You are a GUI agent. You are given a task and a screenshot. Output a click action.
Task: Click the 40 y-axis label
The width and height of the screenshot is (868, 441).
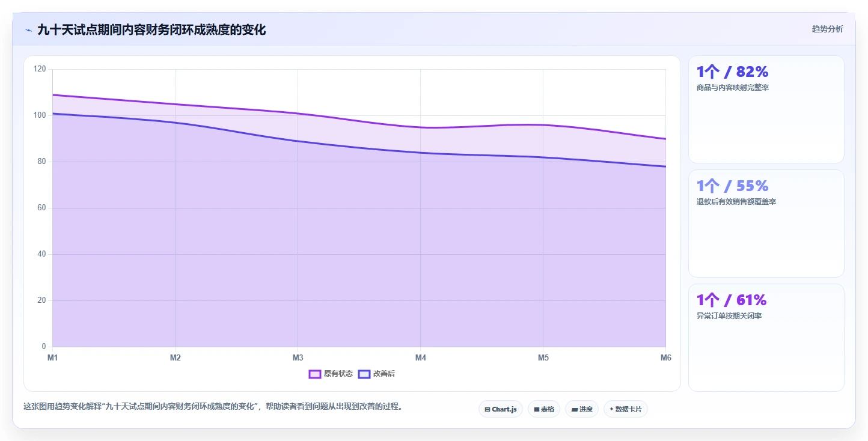tap(41, 254)
